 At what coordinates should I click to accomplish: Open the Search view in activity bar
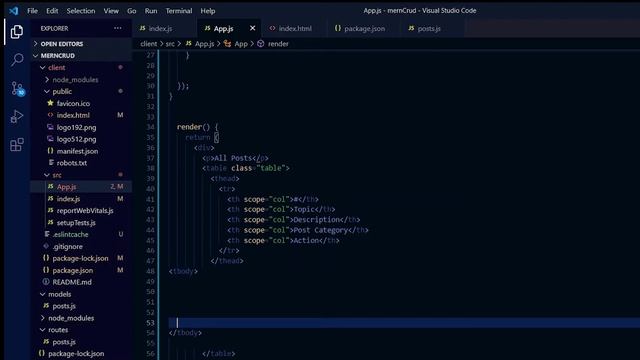pos(17,60)
